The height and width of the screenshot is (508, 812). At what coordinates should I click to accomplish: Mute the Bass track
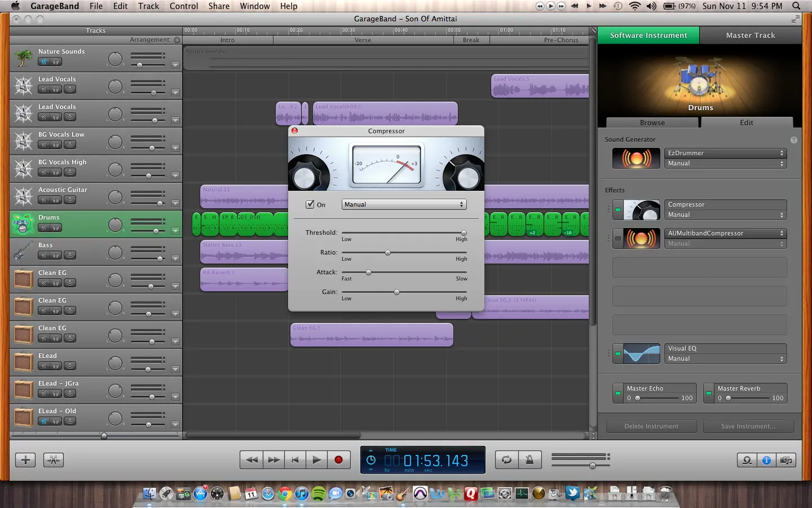(44, 255)
